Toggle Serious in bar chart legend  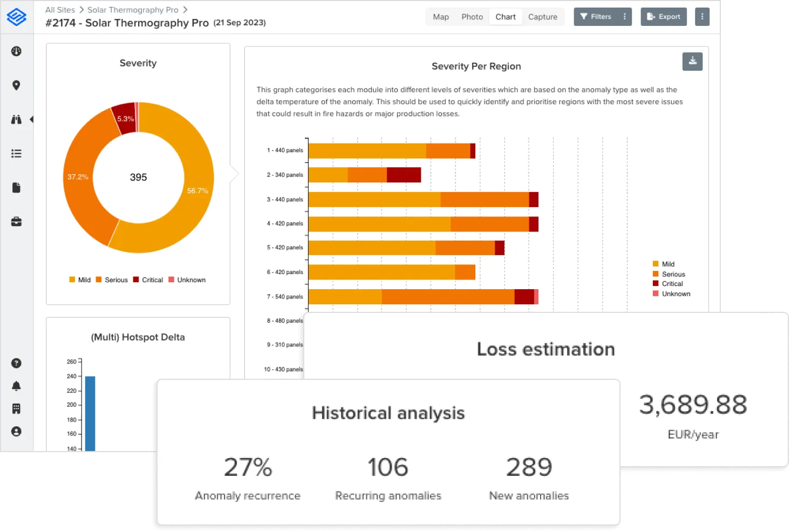pos(669,274)
